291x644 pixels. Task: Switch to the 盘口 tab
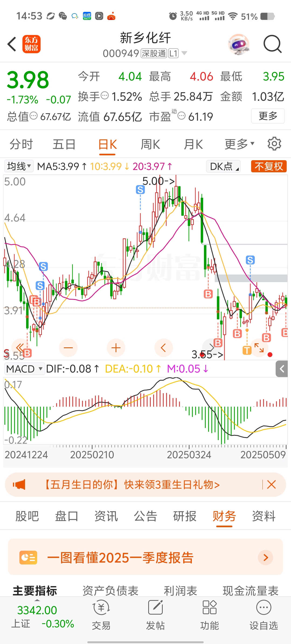point(67,516)
